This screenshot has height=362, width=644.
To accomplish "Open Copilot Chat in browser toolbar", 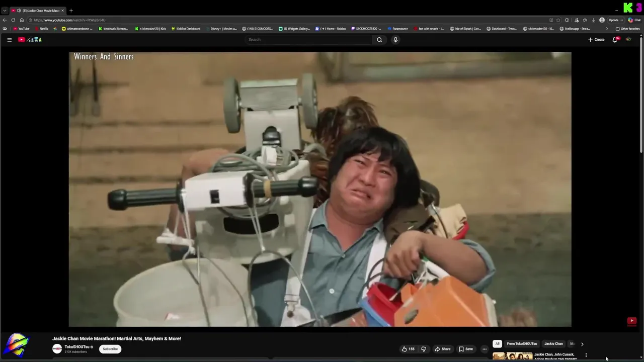I will click(x=634, y=20).
